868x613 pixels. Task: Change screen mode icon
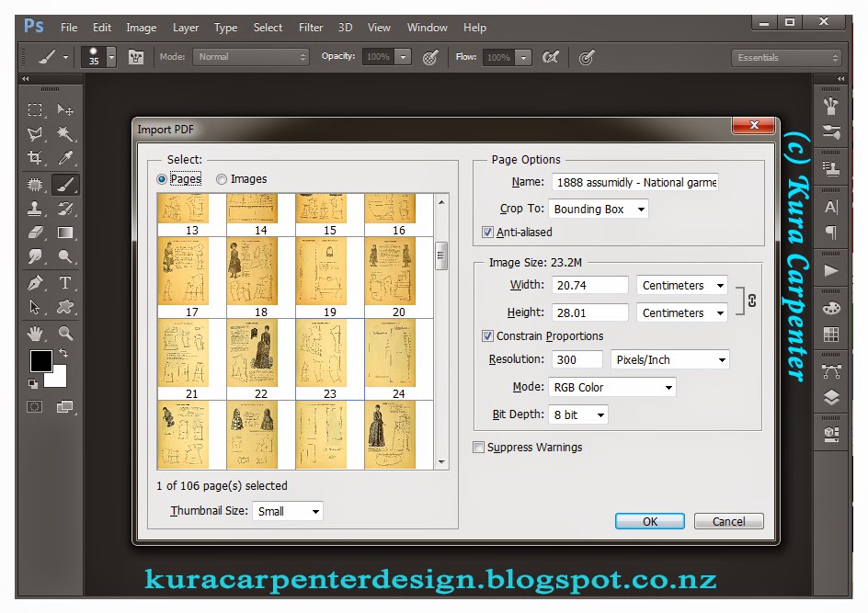tap(64, 407)
